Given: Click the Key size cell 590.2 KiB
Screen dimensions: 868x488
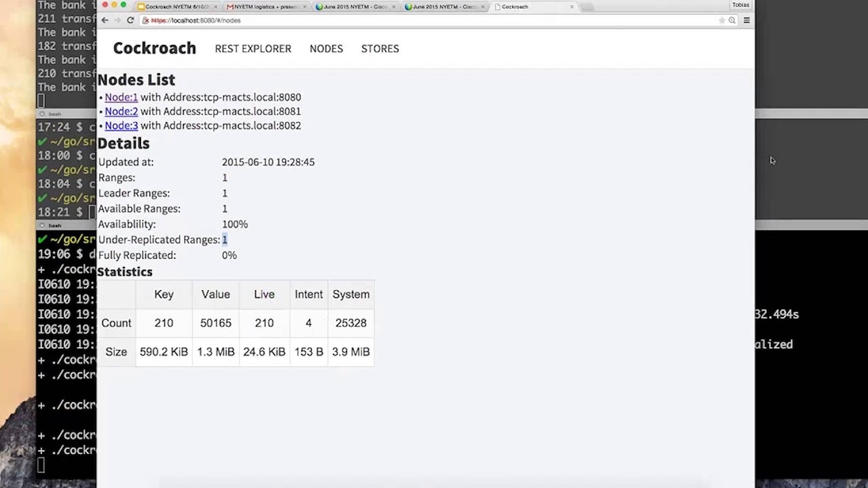Looking at the screenshot, I should click(163, 352).
